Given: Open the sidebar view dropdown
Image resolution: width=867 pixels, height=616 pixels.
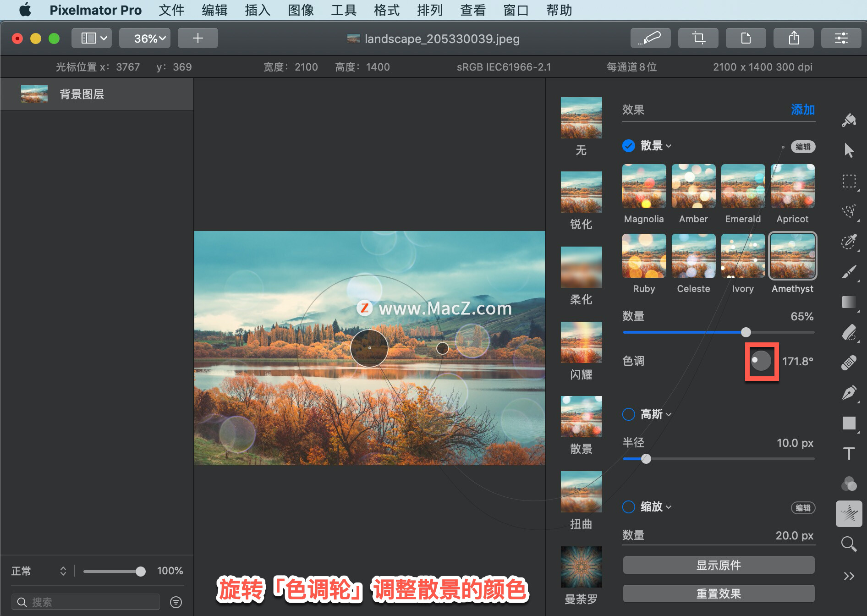Looking at the screenshot, I should coord(92,38).
